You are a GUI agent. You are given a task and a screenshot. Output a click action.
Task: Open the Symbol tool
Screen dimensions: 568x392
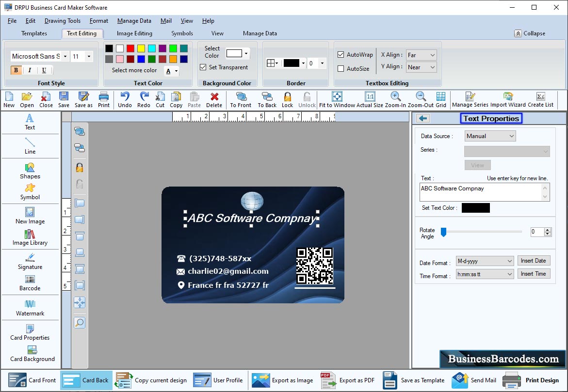click(x=30, y=192)
